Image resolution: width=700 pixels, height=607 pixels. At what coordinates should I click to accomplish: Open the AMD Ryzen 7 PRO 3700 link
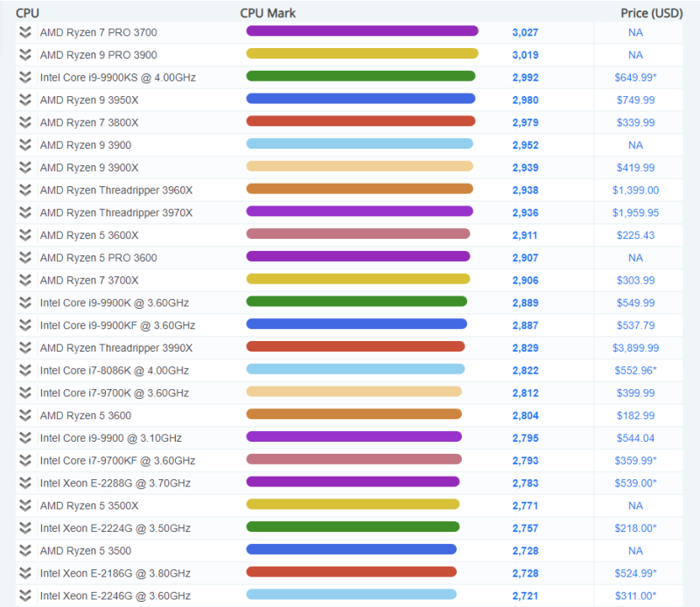point(98,32)
